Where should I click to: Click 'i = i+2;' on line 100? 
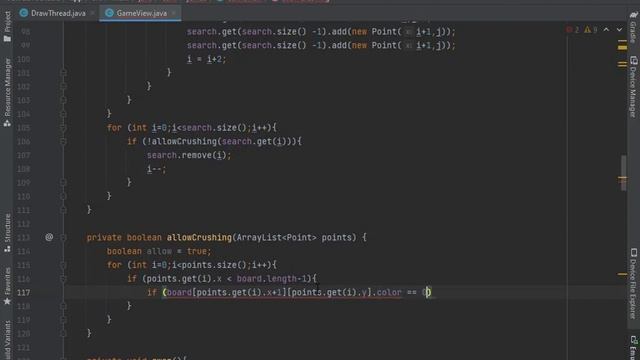pyautogui.click(x=207, y=59)
